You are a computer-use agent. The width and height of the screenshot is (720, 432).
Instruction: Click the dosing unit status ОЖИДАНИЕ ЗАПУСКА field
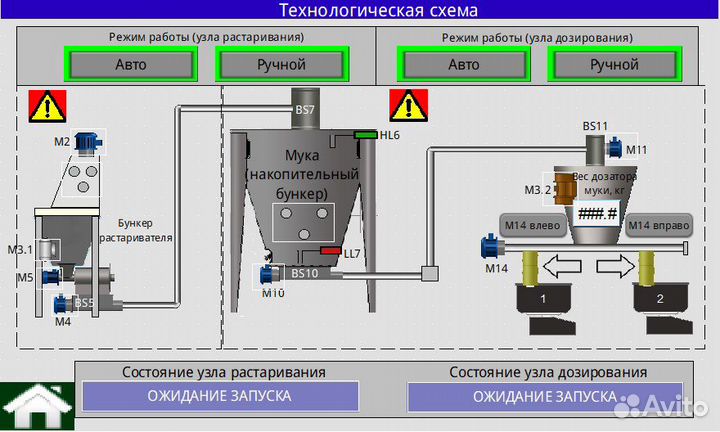coord(545,397)
